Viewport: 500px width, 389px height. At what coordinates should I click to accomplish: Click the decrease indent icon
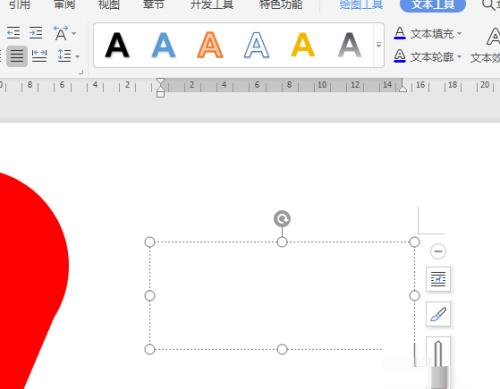(x=13, y=33)
